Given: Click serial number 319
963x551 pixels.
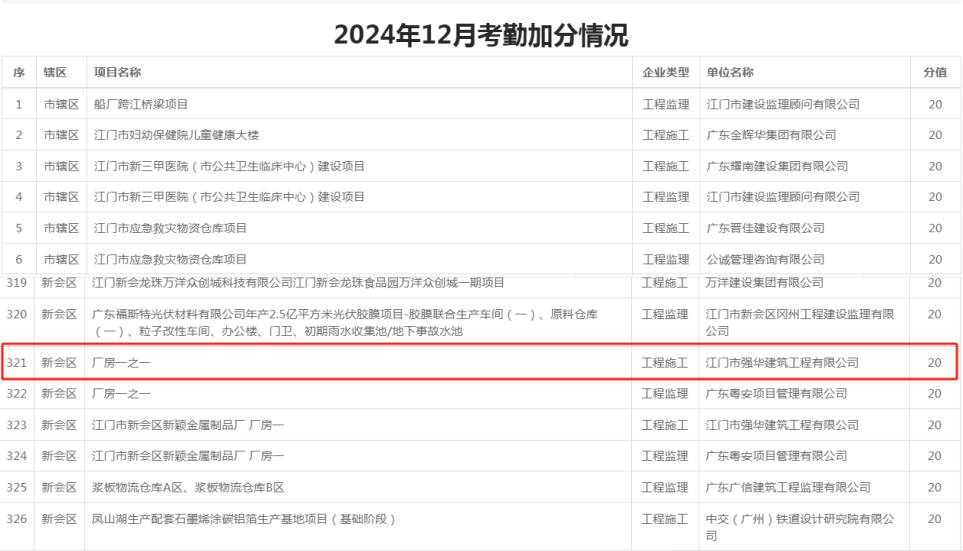Looking at the screenshot, I should pos(17,283).
